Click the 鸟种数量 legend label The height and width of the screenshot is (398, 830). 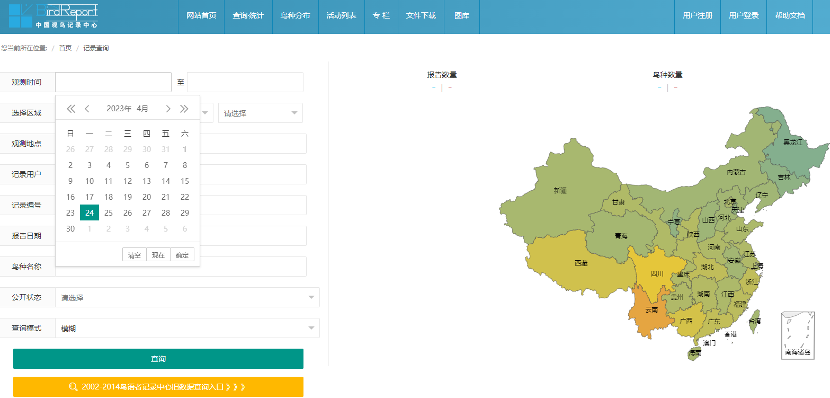pos(667,75)
